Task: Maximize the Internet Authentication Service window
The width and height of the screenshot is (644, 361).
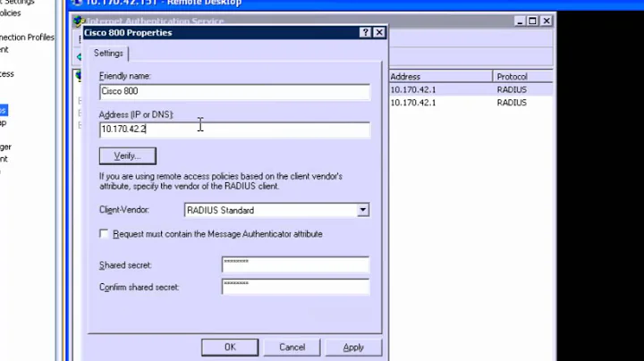Action: (533, 21)
